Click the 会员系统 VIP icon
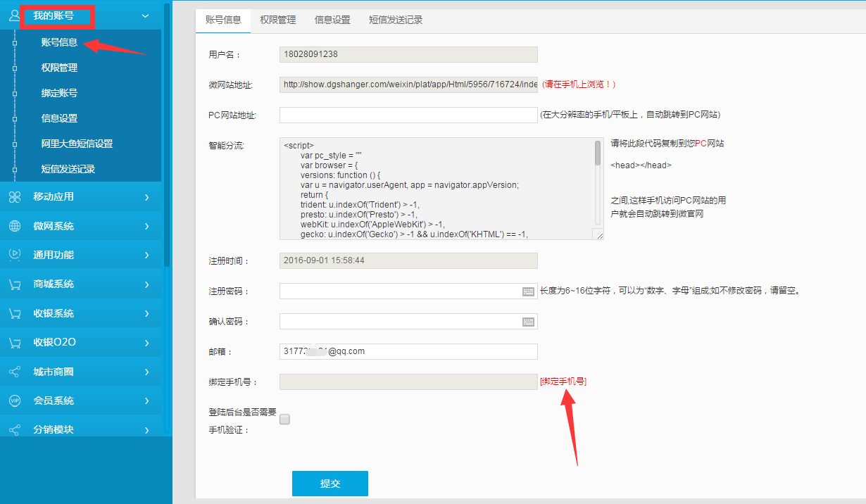 (x=15, y=401)
